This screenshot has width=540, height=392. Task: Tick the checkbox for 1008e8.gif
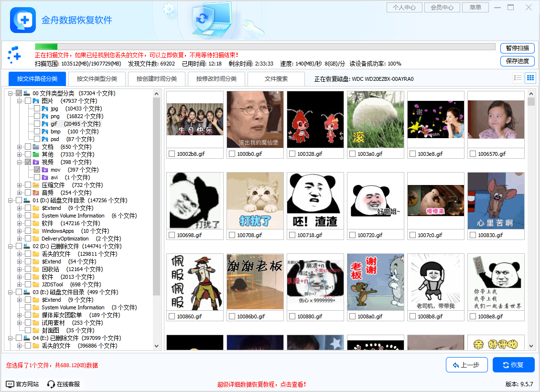pos(473,316)
